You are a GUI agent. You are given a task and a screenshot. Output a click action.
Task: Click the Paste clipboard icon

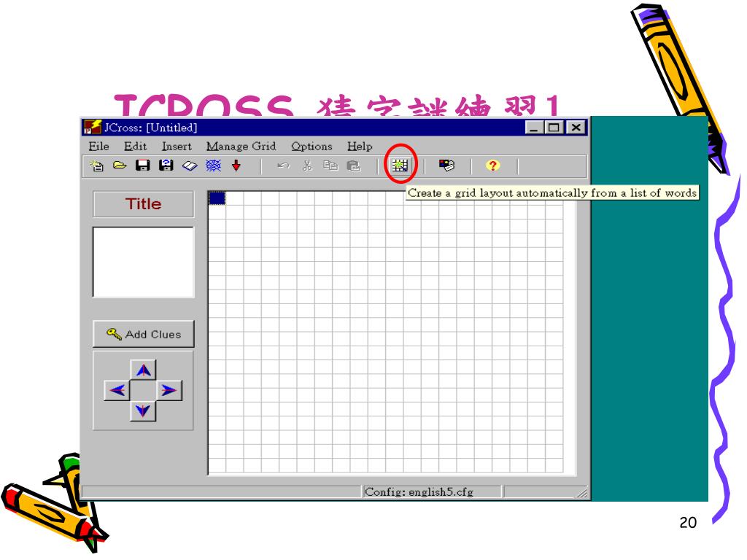[354, 166]
